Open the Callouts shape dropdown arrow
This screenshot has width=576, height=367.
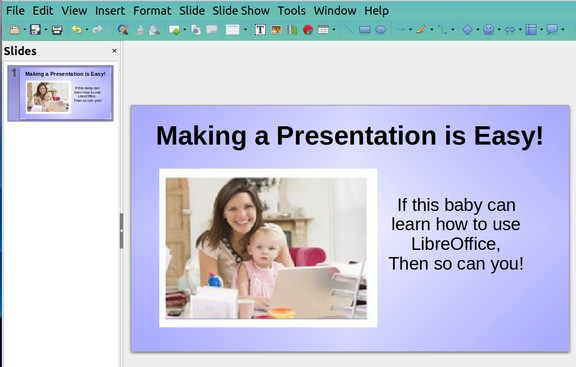[x=563, y=30]
